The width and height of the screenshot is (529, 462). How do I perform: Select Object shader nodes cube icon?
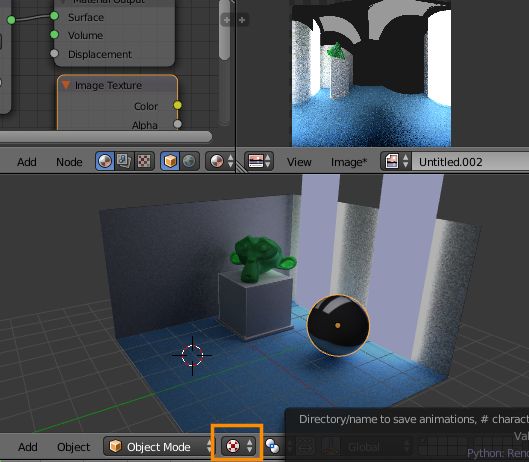[x=170, y=161]
